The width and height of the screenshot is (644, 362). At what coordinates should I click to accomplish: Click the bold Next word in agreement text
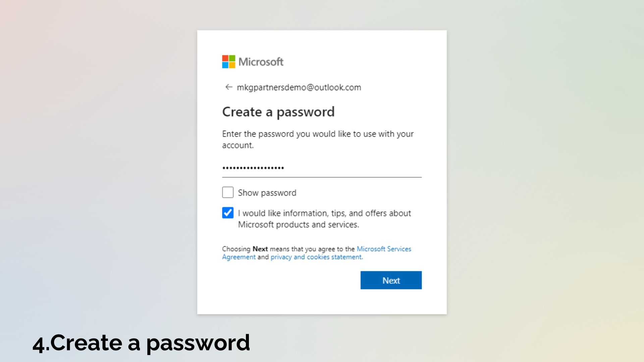click(x=260, y=249)
